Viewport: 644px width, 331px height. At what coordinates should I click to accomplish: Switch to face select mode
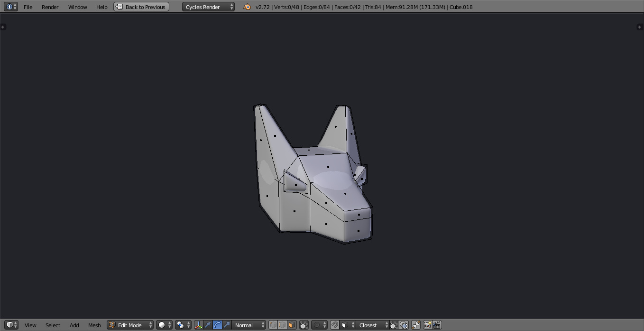[x=292, y=325]
